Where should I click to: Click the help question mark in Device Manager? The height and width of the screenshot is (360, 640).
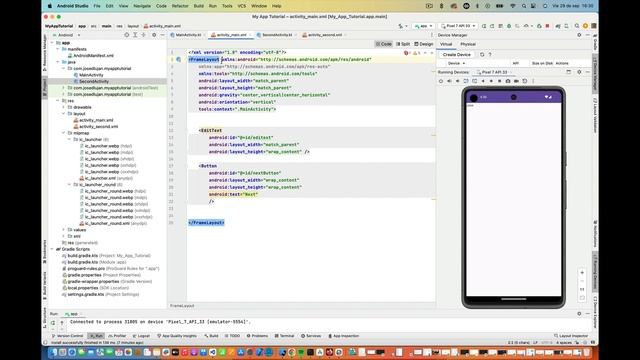point(490,54)
